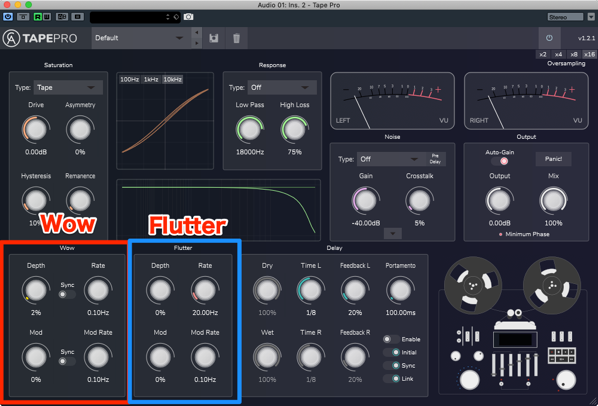598x406 pixels.
Task: Click the Wow Depth knob
Action: [x=36, y=290]
